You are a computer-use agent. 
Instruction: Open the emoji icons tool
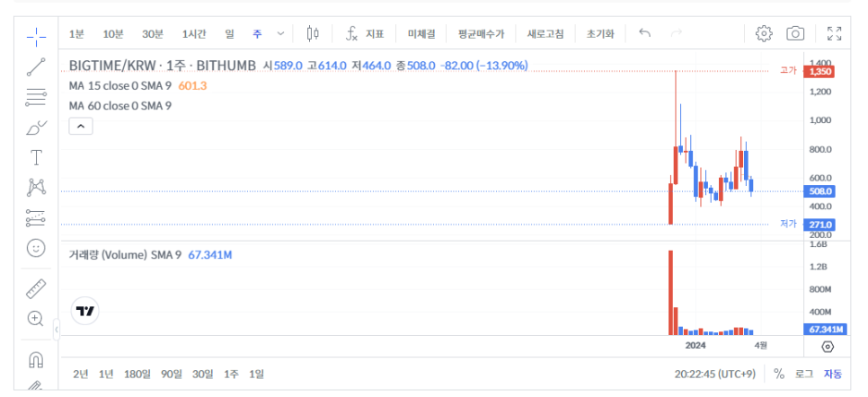pyautogui.click(x=36, y=248)
